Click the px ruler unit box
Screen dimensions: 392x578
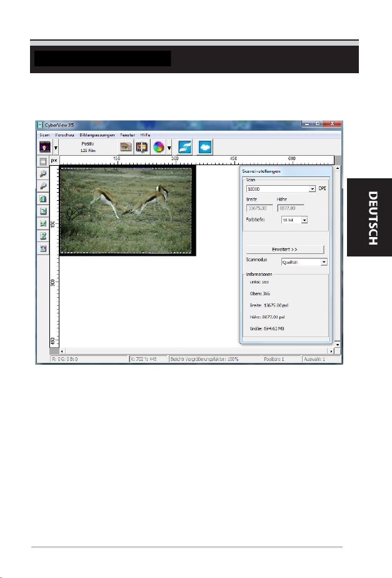pos(54,160)
